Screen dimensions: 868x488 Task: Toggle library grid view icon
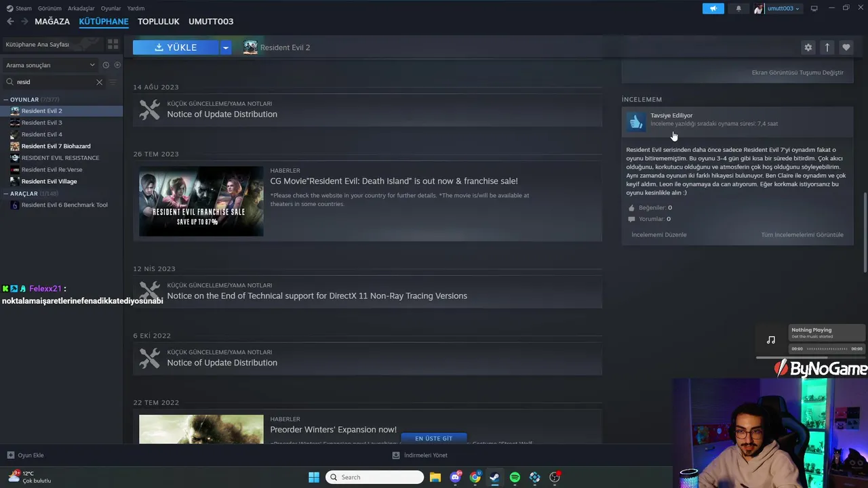113,44
